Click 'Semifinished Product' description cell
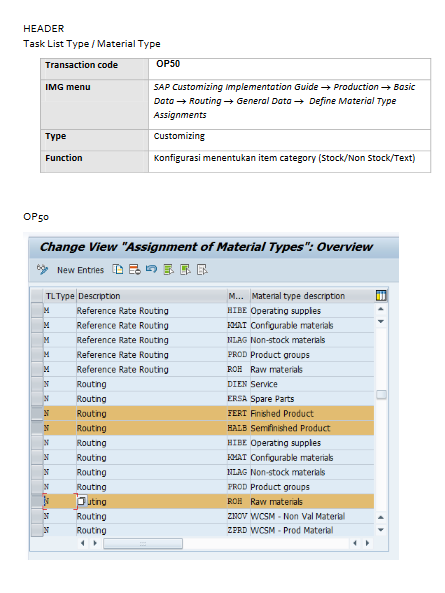The width and height of the screenshot is (445, 593). click(312, 428)
